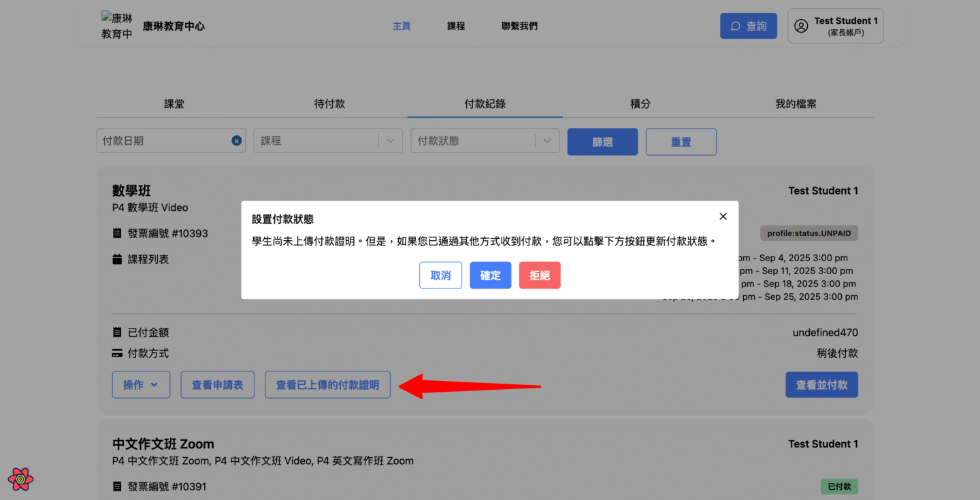Switch to the 待付款 tab
Viewport: 980px width, 500px height.
click(x=329, y=104)
